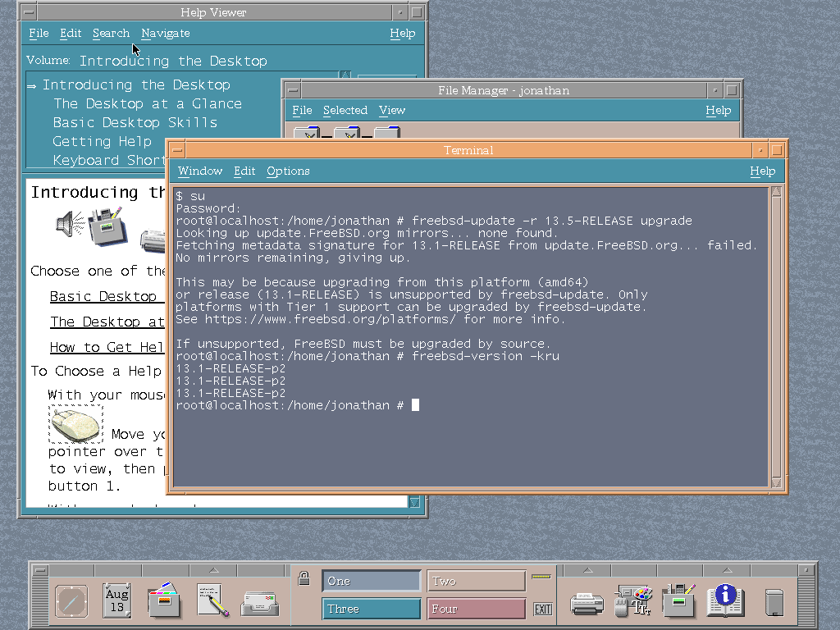Open the calendar icon showing Aug 13
The height and width of the screenshot is (630, 840).
117,601
